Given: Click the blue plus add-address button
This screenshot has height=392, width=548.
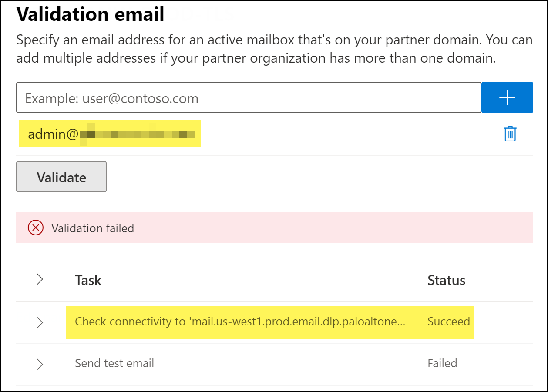Looking at the screenshot, I should coord(507,97).
